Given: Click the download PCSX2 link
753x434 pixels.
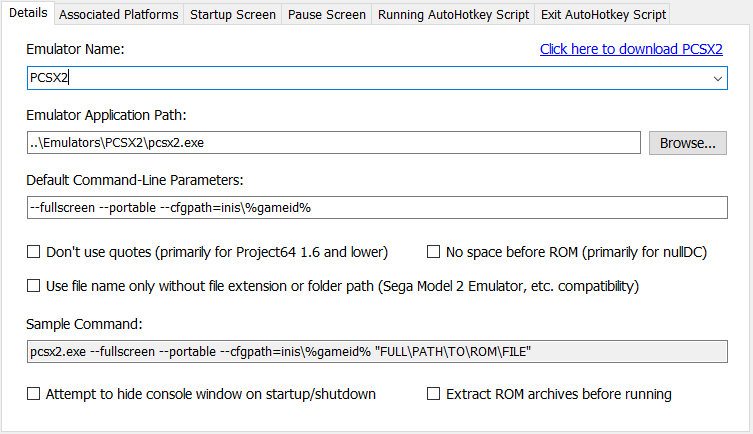Looking at the screenshot, I should click(x=631, y=49).
